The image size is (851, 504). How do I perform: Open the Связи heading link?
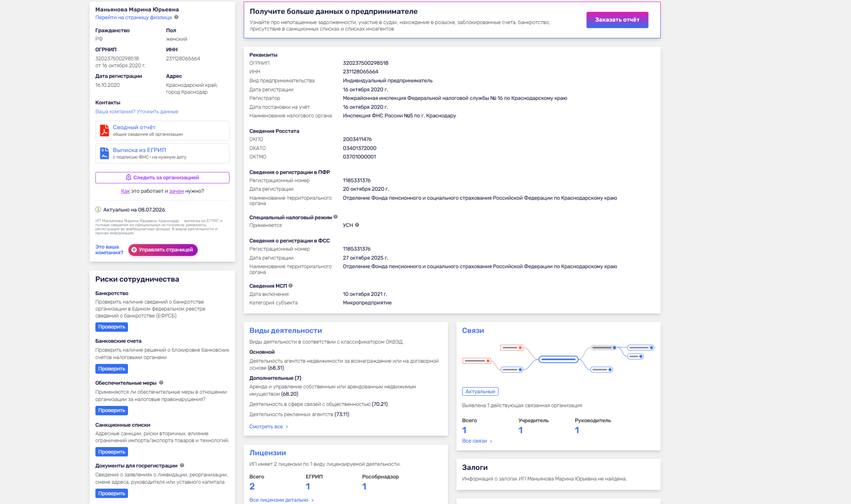pyautogui.click(x=473, y=330)
